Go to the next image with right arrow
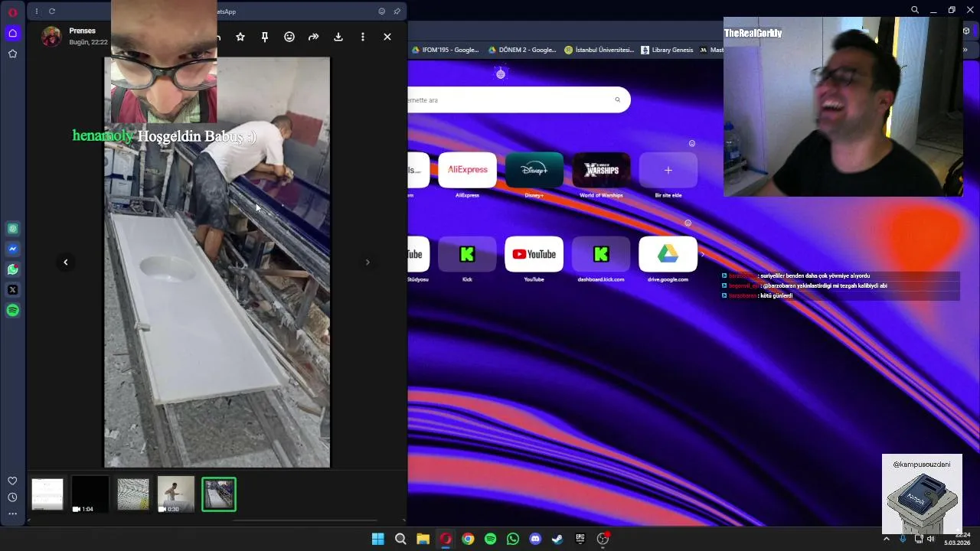Image resolution: width=980 pixels, height=551 pixels. pos(367,262)
